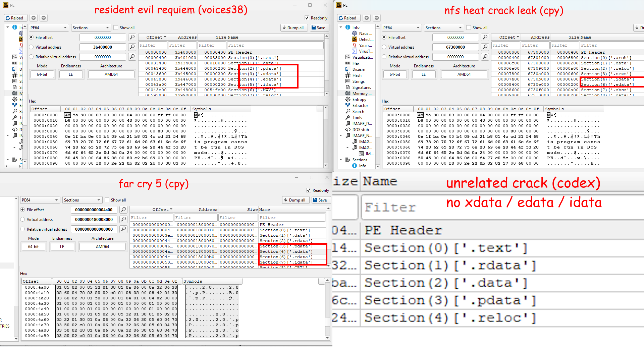Click Dump all in Resident Evil window
Image resolution: width=644 pixels, height=347 pixels.
[x=293, y=28]
